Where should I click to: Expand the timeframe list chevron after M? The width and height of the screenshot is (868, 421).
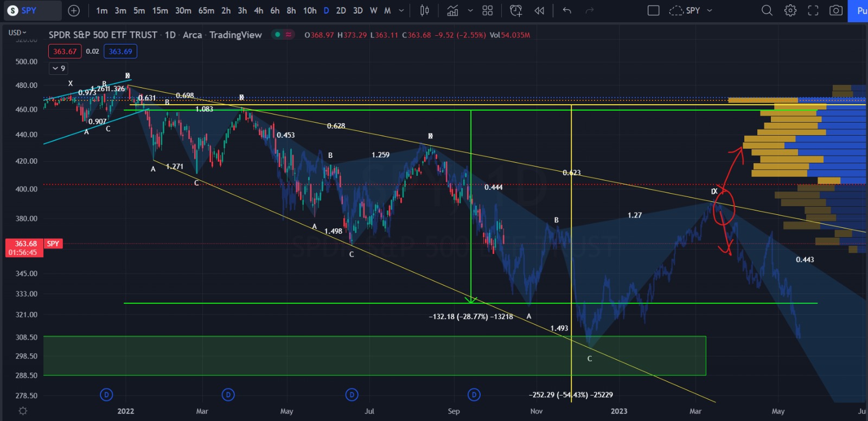[x=401, y=10]
